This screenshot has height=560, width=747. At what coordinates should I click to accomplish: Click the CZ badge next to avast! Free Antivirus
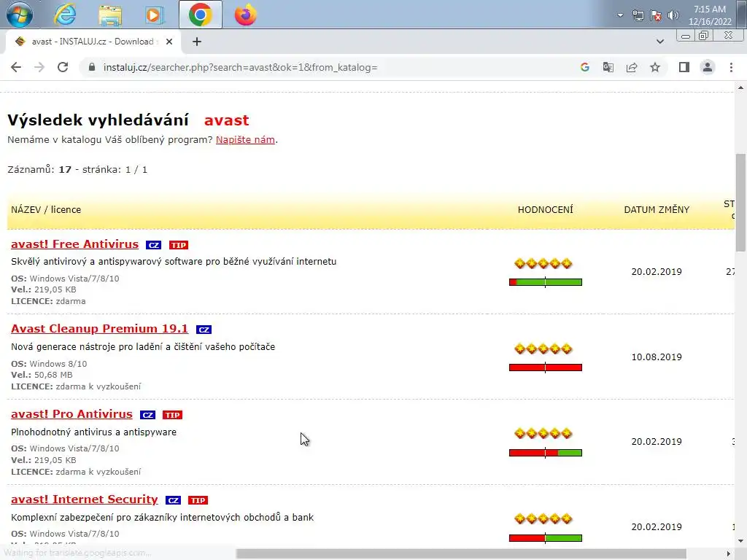(x=153, y=245)
